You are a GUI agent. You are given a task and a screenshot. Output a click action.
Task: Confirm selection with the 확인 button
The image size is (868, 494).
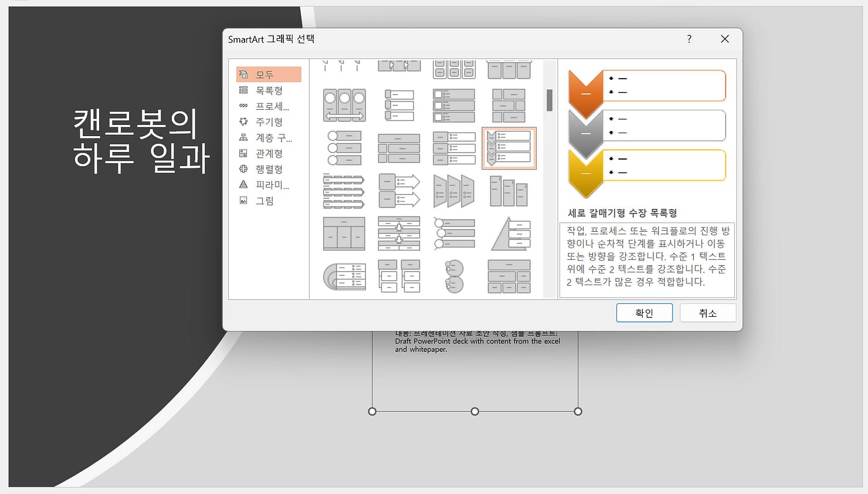644,313
